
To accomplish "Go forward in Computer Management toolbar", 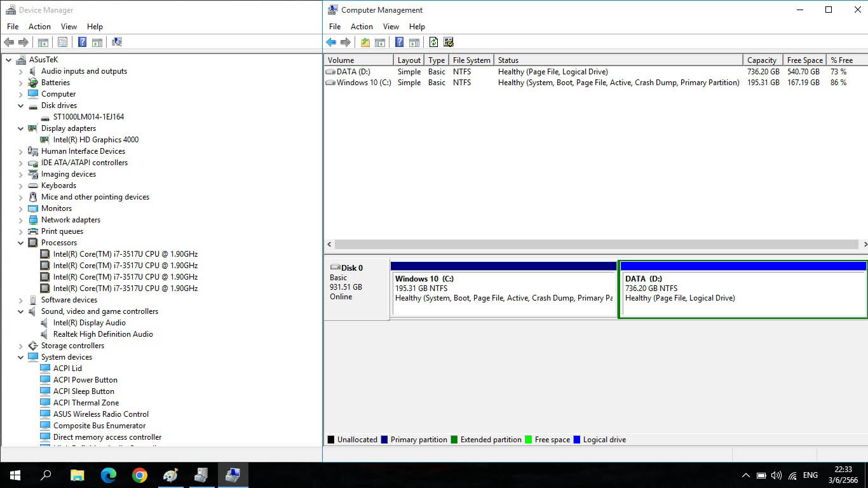I will 346,43.
